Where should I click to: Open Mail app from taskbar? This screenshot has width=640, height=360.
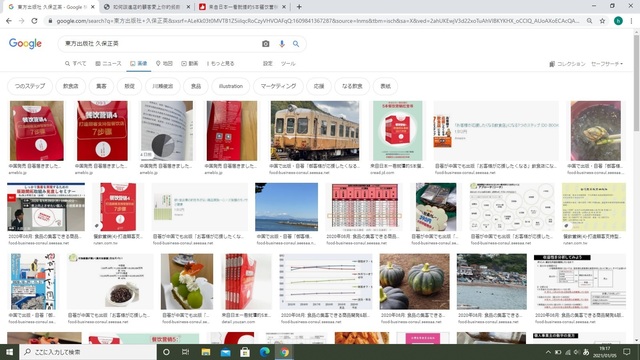(225, 352)
